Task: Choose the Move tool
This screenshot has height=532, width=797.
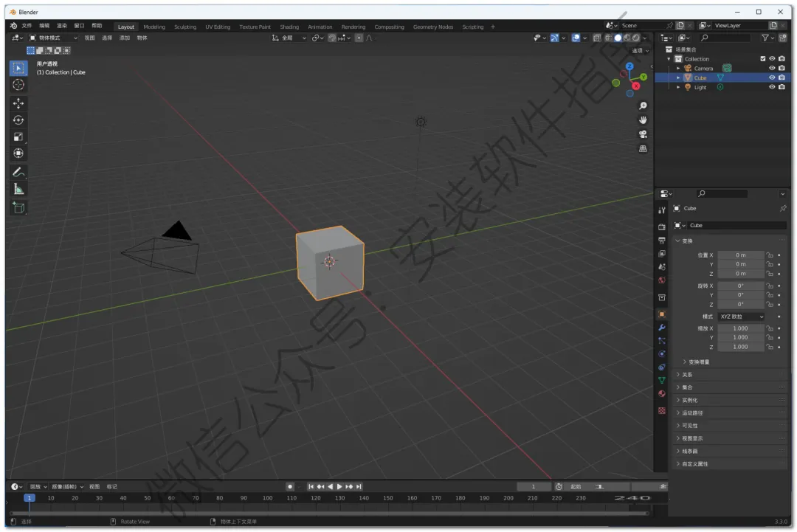Action: click(x=18, y=103)
